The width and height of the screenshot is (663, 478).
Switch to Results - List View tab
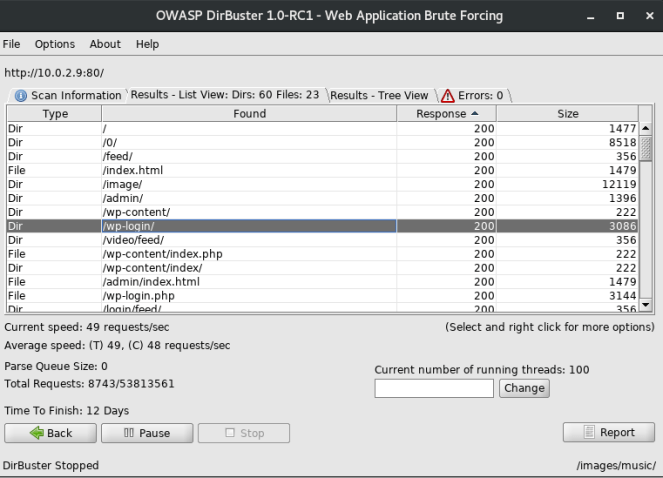[x=225, y=96]
